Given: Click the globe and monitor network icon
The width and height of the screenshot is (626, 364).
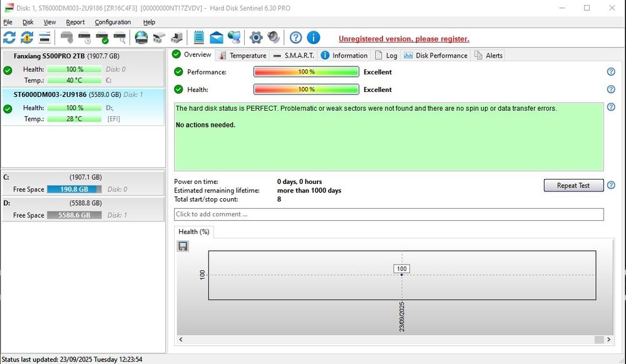Looking at the screenshot, I should (x=234, y=38).
